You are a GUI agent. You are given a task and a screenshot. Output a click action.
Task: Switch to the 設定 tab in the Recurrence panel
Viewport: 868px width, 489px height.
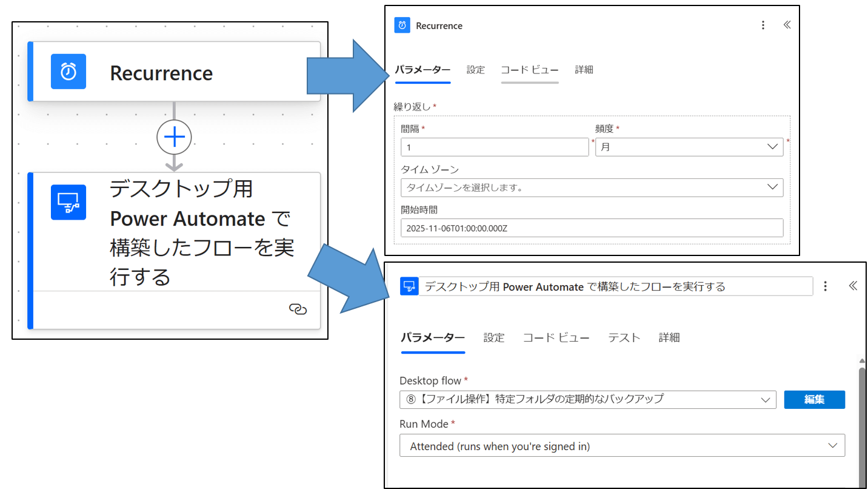475,70
